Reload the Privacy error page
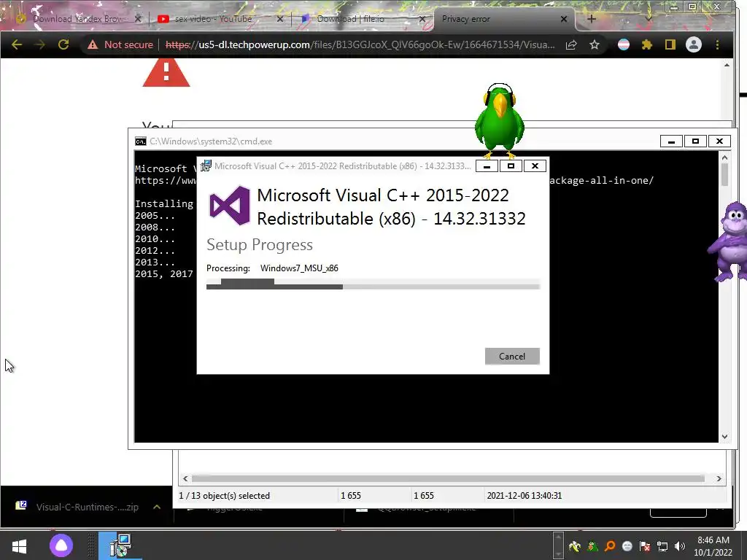747x560 pixels. click(x=63, y=44)
